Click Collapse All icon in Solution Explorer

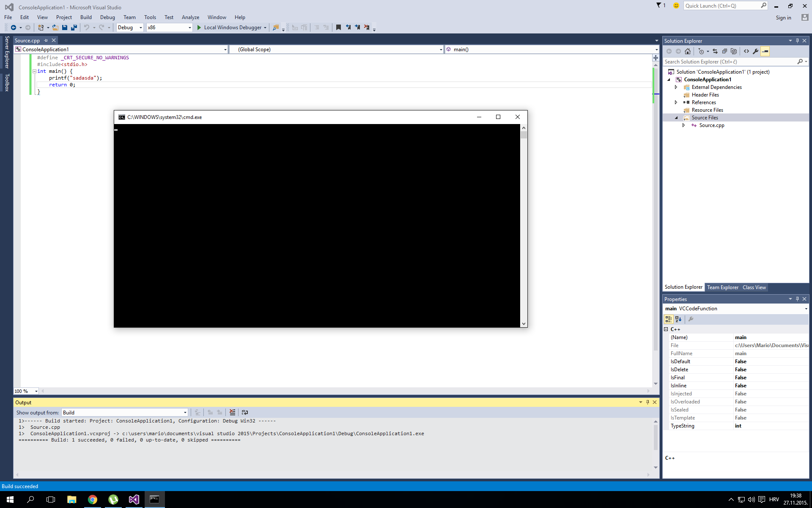pos(724,51)
